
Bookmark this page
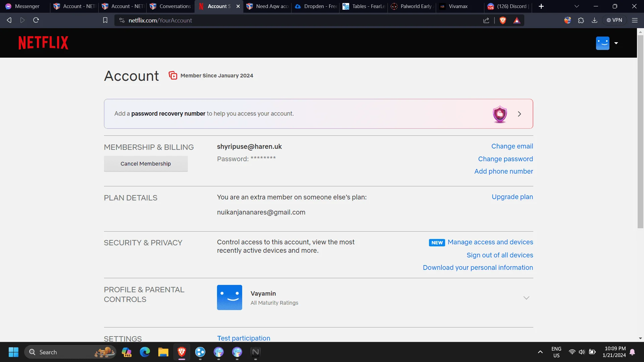coord(105,20)
